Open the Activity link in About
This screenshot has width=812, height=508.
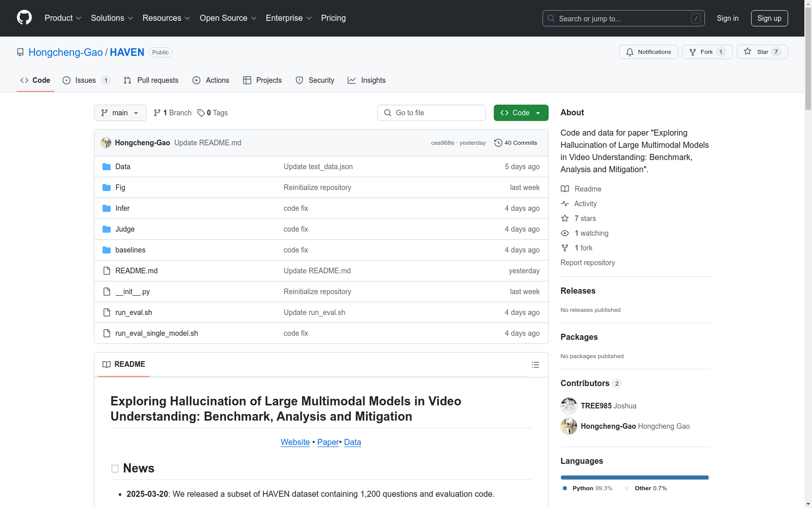click(579, 204)
